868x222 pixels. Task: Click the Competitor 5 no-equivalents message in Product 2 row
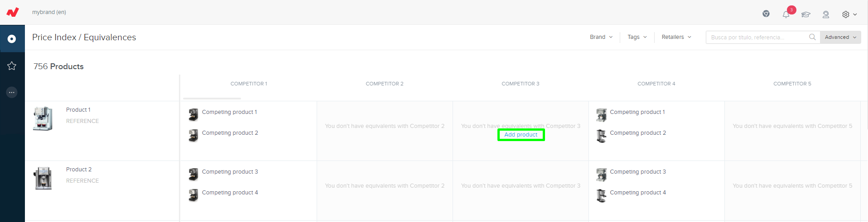coord(792,186)
